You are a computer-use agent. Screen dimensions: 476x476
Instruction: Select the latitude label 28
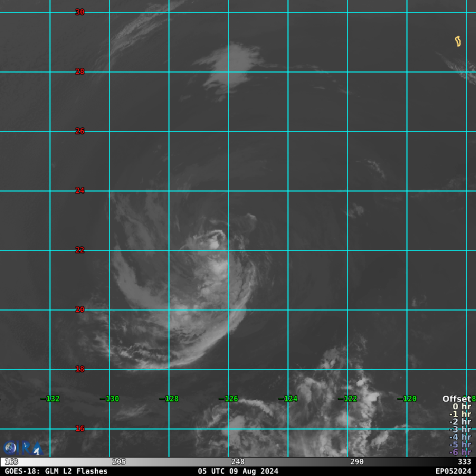(x=80, y=71)
